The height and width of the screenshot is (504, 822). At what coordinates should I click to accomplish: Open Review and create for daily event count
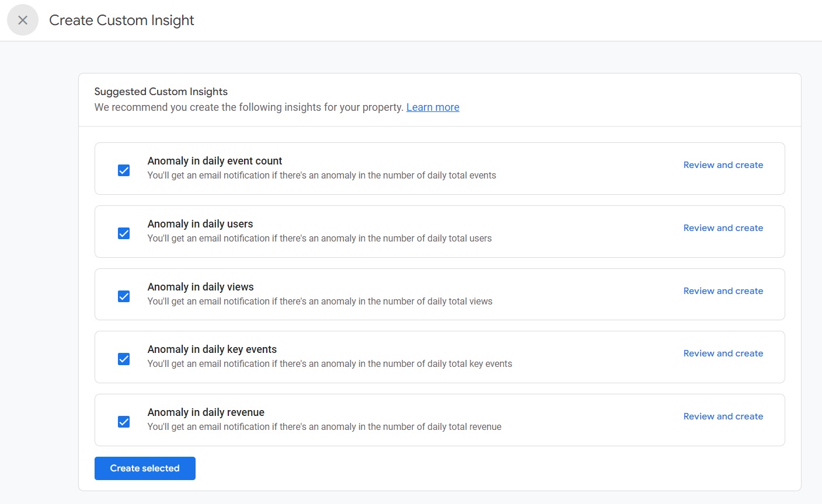[723, 165]
